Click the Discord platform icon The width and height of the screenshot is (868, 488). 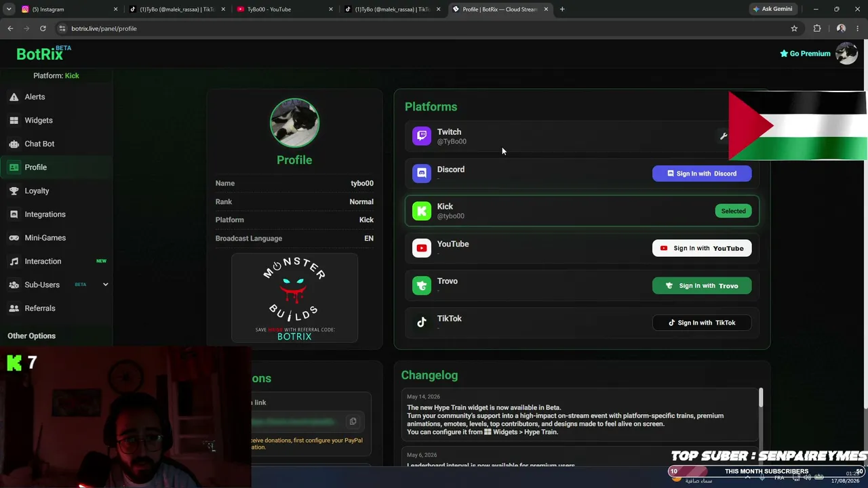(x=422, y=174)
